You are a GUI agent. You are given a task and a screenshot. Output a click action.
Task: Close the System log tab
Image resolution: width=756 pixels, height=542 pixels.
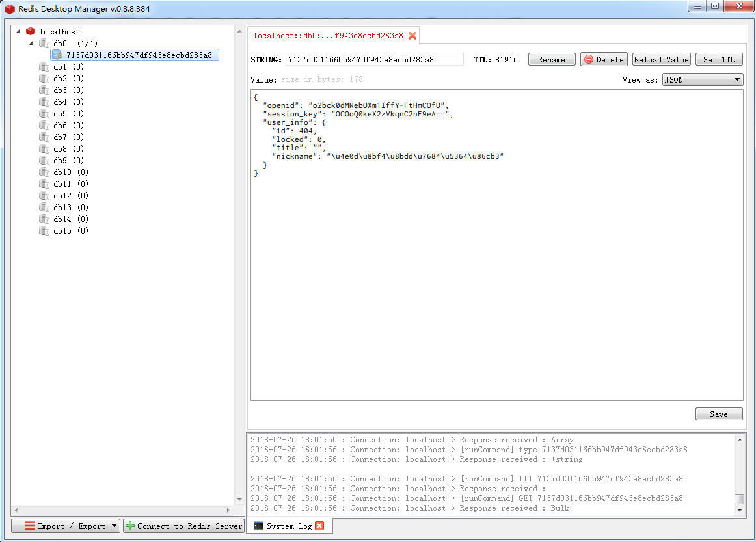(319, 526)
